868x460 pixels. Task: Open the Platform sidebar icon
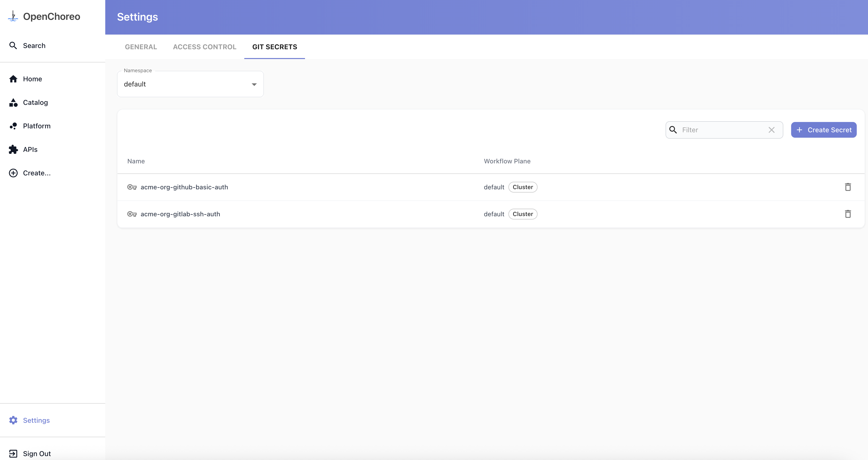click(x=13, y=126)
